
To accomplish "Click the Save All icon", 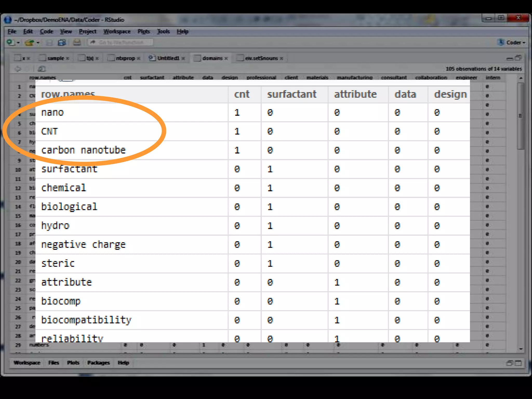I will click(62, 43).
